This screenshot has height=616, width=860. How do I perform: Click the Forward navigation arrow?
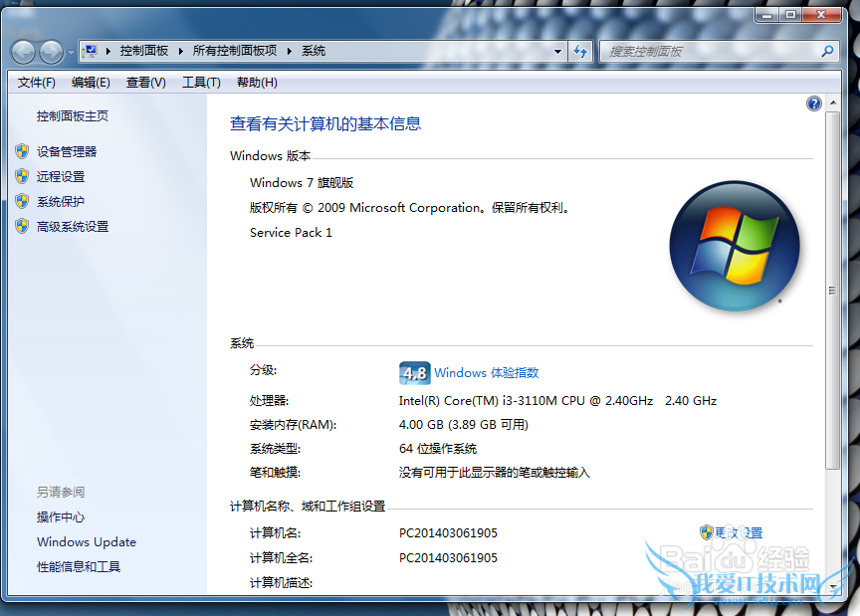pos(52,52)
